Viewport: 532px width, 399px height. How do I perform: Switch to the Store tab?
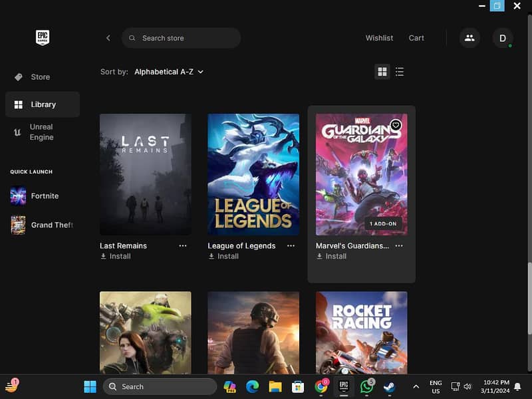click(39, 76)
